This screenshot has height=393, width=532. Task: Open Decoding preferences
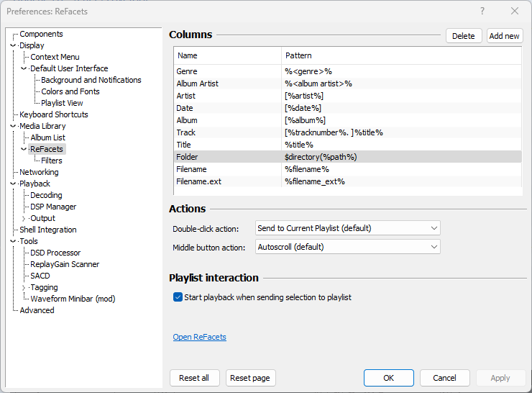pos(46,195)
